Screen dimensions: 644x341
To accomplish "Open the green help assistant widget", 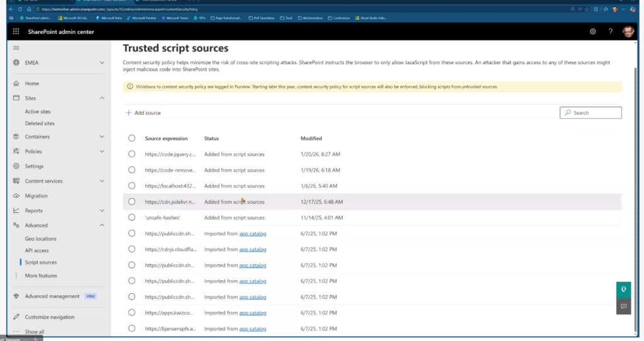I will point(623,290).
